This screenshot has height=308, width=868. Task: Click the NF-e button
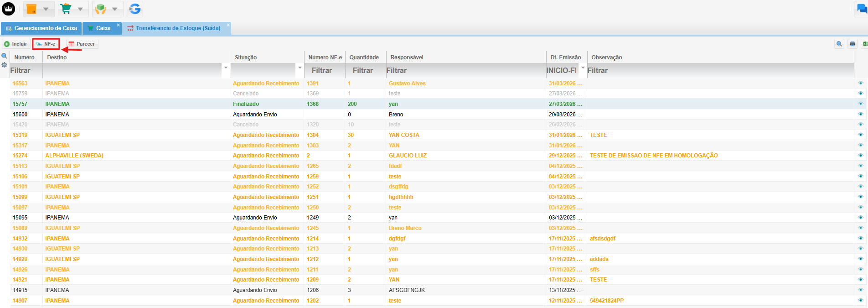(x=46, y=44)
